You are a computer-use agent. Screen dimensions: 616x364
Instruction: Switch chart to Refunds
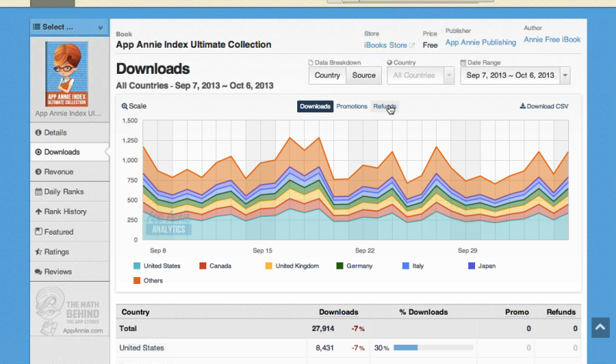coord(384,106)
